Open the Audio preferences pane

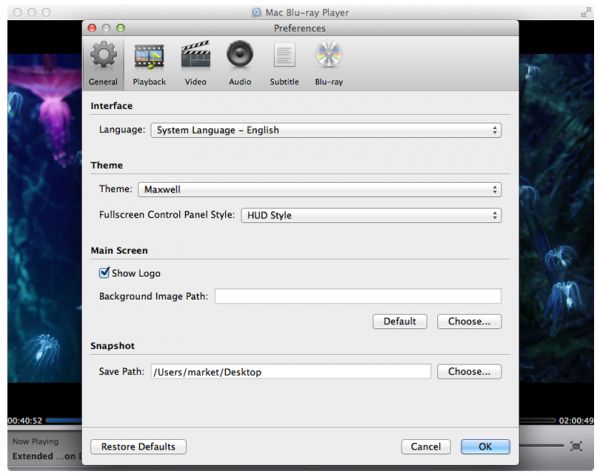pos(240,64)
